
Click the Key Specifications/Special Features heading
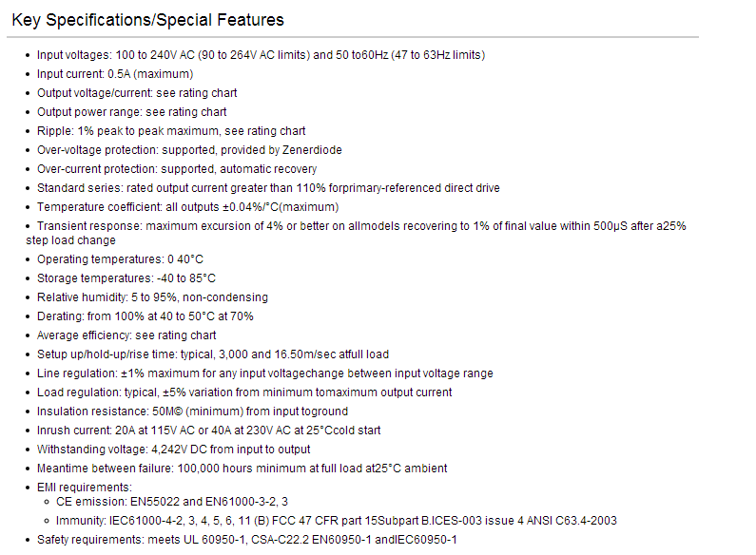coord(147,20)
